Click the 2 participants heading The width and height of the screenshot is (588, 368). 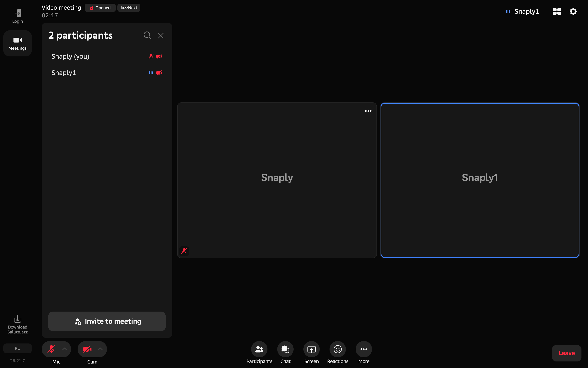pos(80,35)
